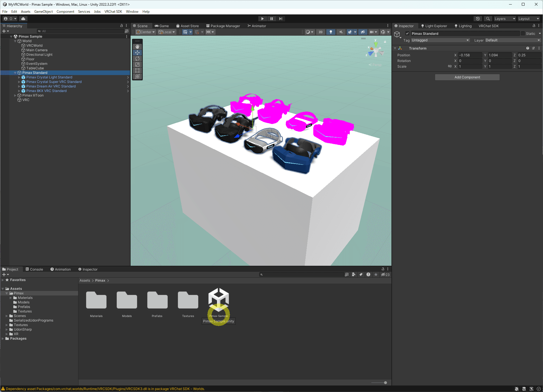Click the Position X value field

click(x=470, y=55)
